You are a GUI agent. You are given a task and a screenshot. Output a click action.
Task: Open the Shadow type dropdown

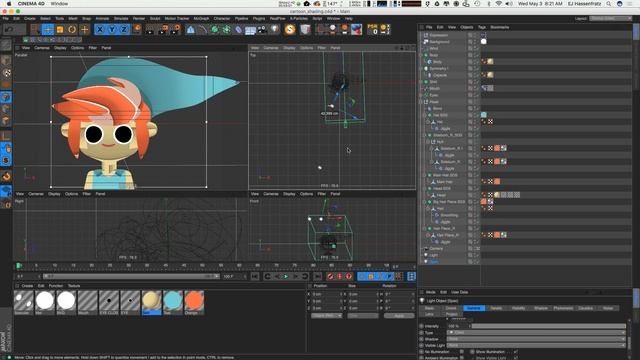536,339
